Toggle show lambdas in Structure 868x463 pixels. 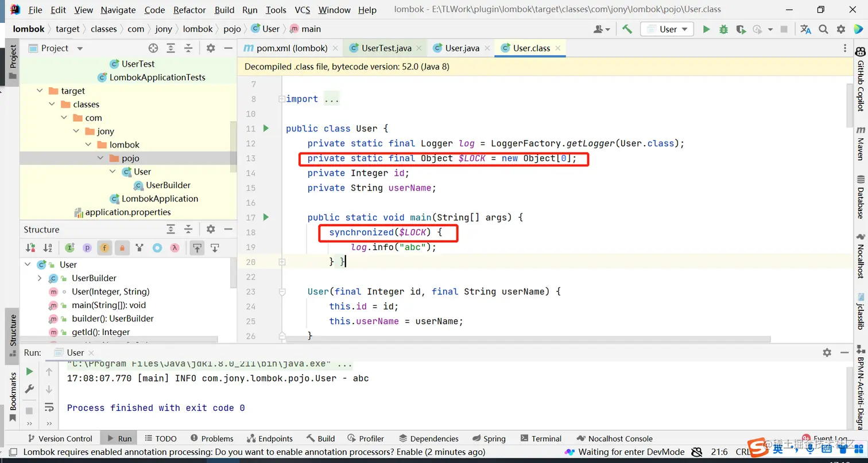coord(175,248)
